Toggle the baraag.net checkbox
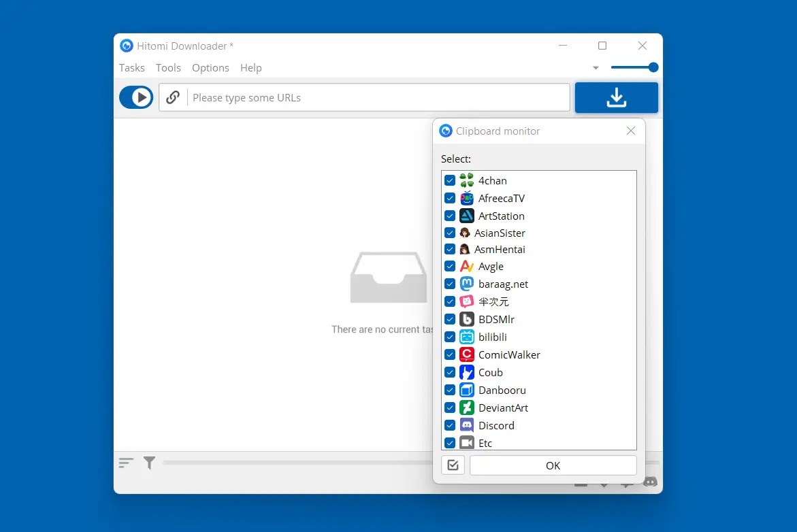797x532 pixels. pyautogui.click(x=450, y=284)
